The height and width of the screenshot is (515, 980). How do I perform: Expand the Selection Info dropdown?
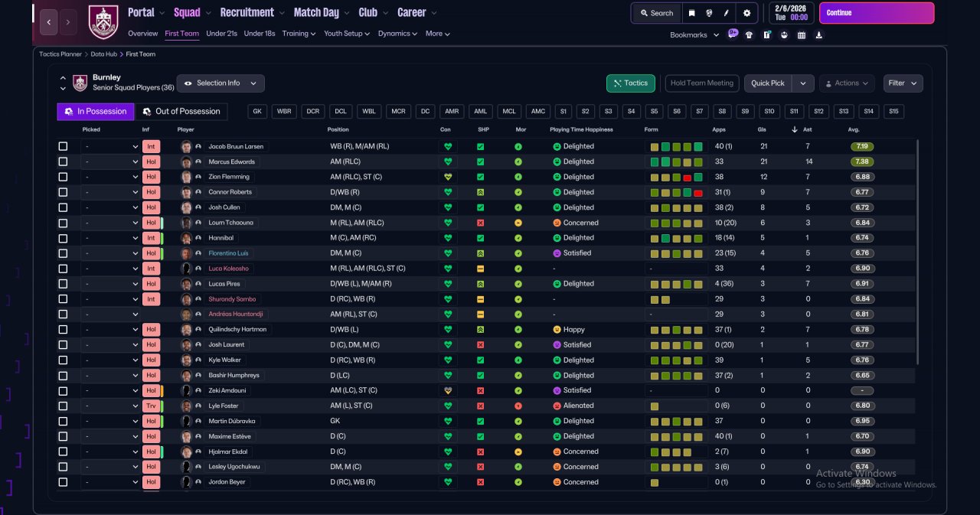(220, 83)
